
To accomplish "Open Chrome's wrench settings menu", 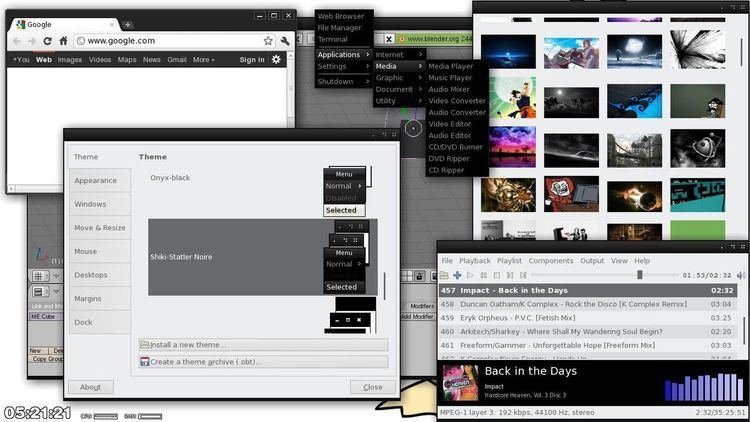I will click(285, 41).
